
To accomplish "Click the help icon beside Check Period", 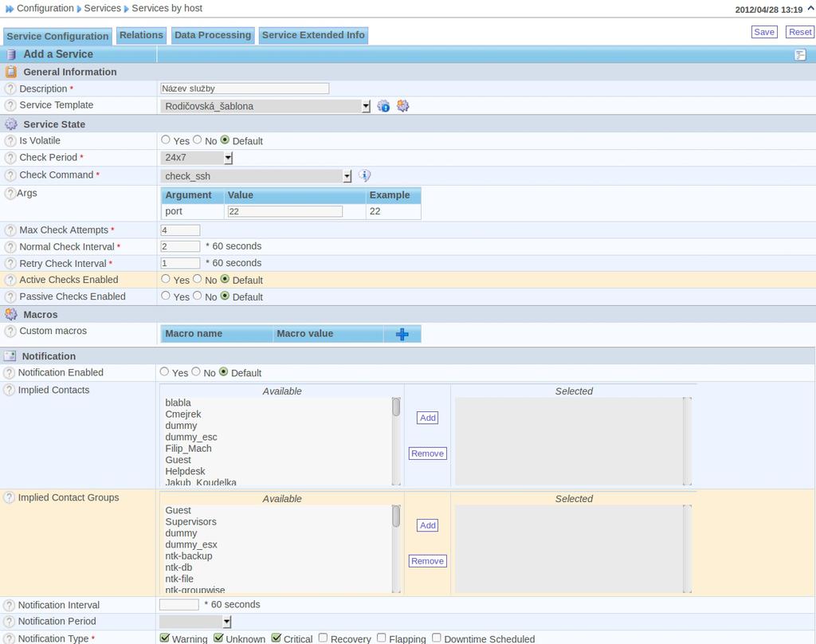I will (x=10, y=157).
